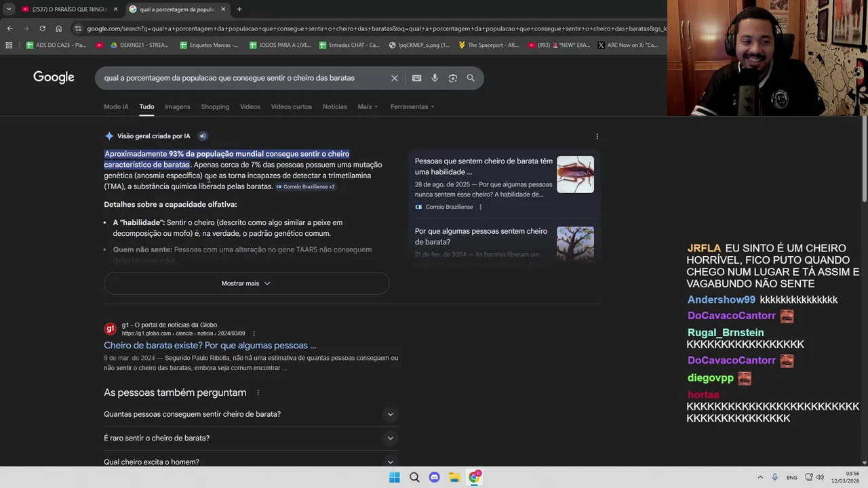The image size is (868, 488).
Task: Play AI overview audio with speaker icon
Action: (202, 136)
